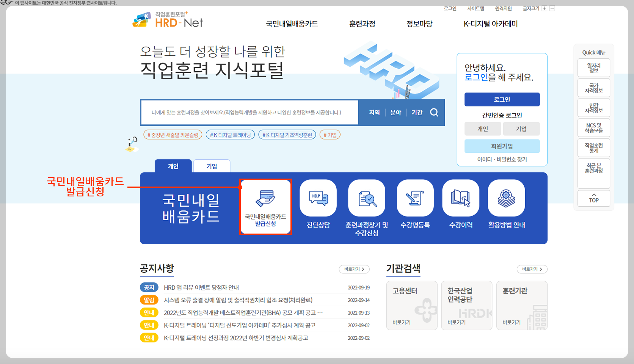Viewport: 634px width, 364px height.
Task: Choose 기업 simple authentication login
Action: (x=521, y=129)
